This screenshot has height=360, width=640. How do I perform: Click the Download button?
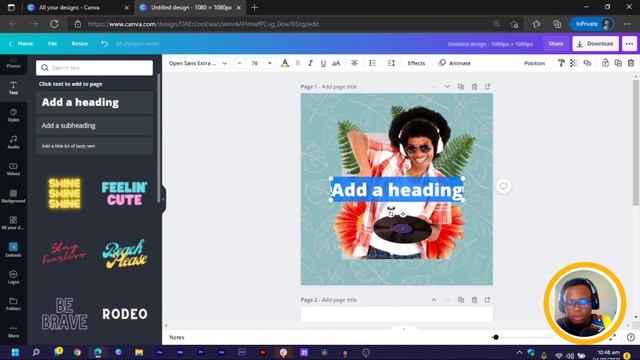[596, 44]
